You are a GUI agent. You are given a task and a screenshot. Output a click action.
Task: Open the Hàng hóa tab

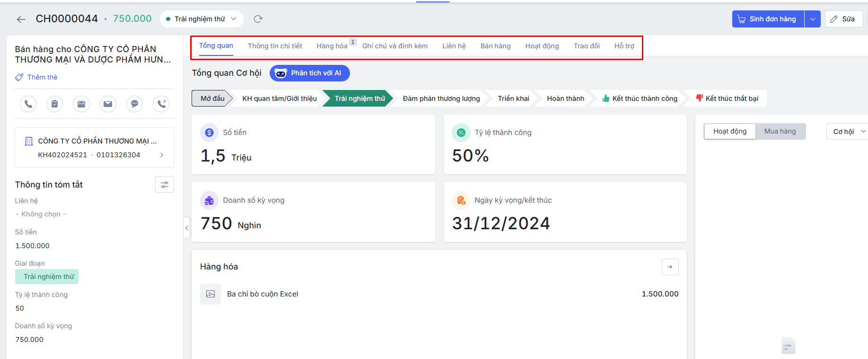pos(332,46)
